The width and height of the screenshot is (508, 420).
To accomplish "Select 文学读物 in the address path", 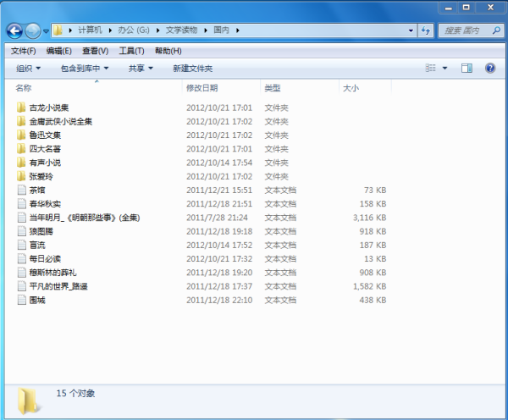I will coord(181,30).
